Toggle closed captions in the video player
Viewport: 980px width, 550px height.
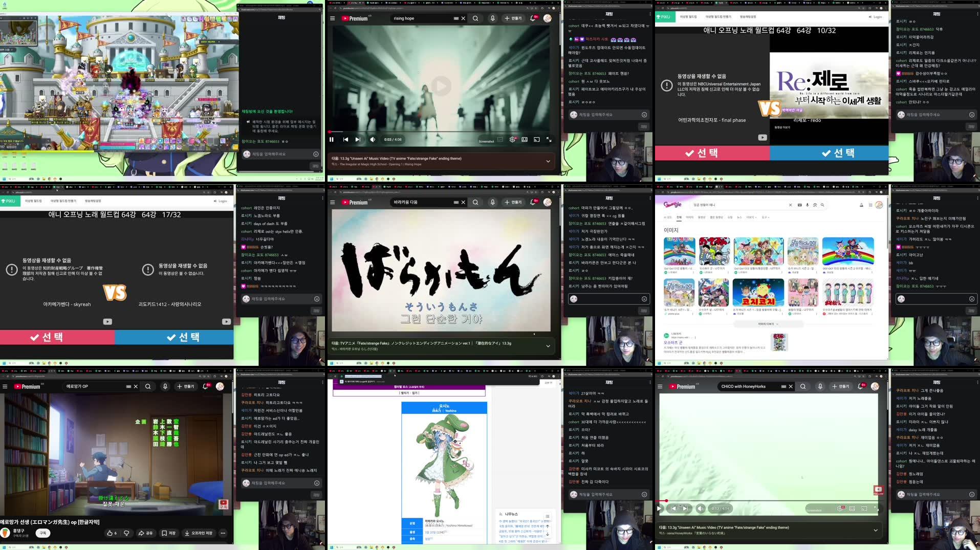point(525,139)
